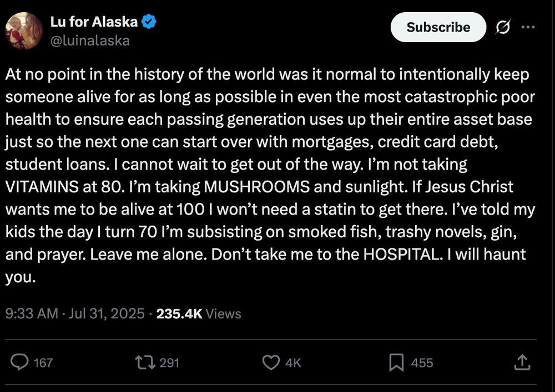Screen dimensions: 555x392
Task: Open the @luinalaska handle link
Action: pos(90,40)
